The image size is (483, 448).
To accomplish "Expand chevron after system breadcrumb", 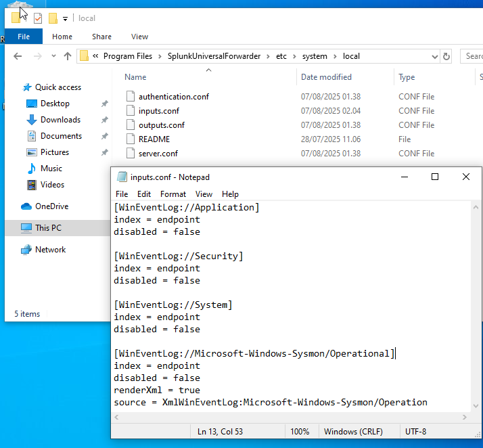I will coord(335,56).
